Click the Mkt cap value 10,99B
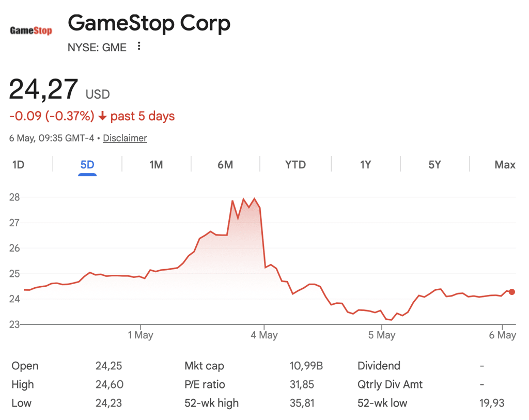The image size is (529, 420). (306, 366)
